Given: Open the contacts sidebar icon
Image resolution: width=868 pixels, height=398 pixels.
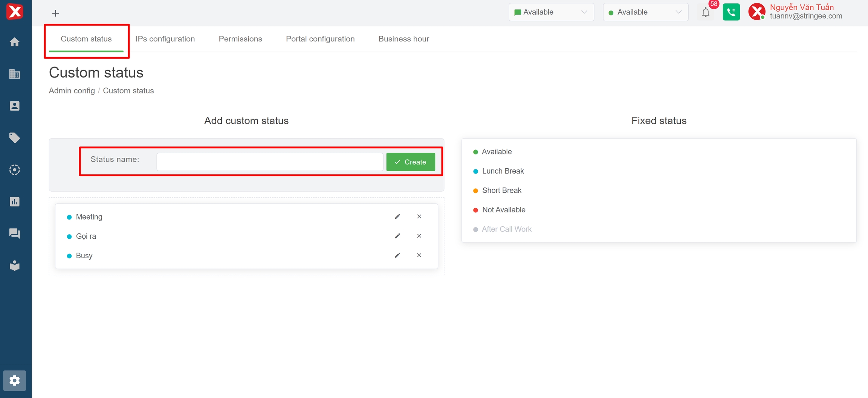Looking at the screenshot, I should (x=15, y=106).
